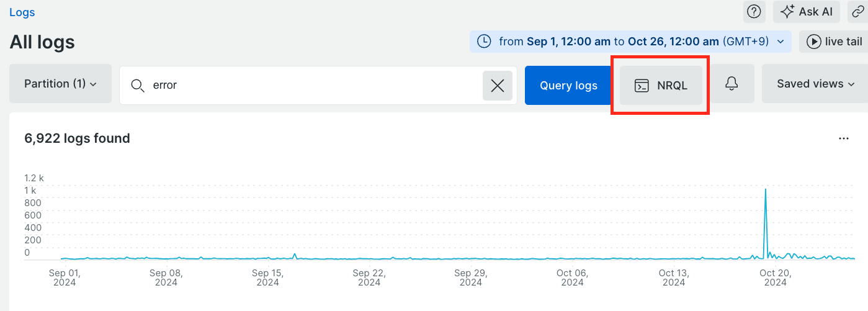Open the time range picker dropdown
The width and height of the screenshot is (868, 311).
coord(630,42)
